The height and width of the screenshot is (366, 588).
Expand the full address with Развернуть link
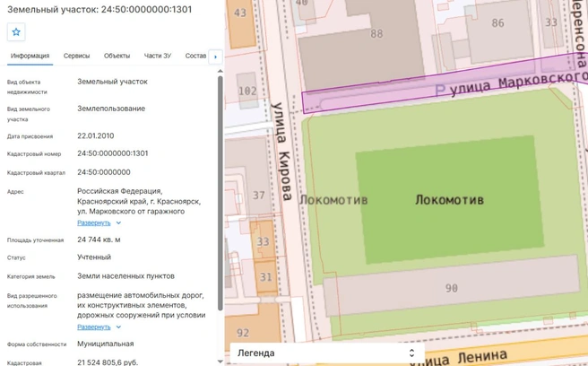pyautogui.click(x=94, y=223)
